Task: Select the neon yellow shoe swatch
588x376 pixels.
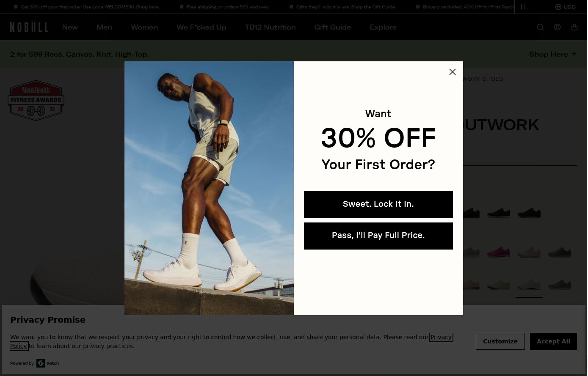Action: coord(499,284)
